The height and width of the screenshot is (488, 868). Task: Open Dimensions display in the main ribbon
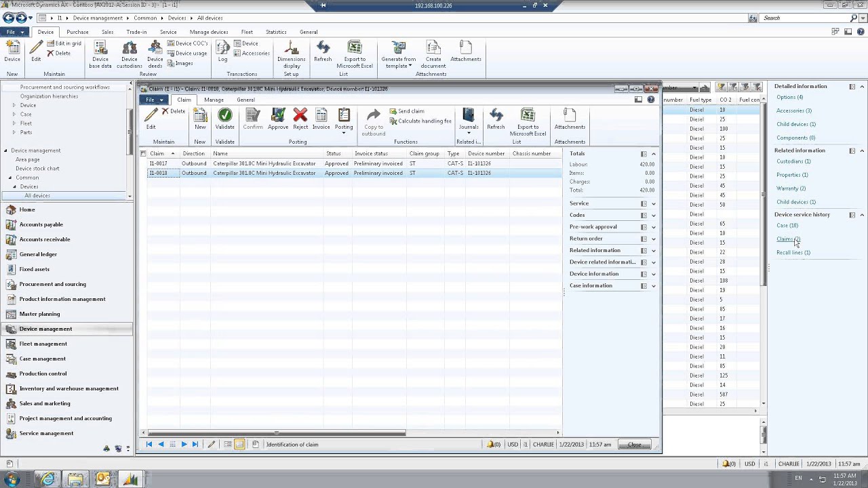coord(292,54)
